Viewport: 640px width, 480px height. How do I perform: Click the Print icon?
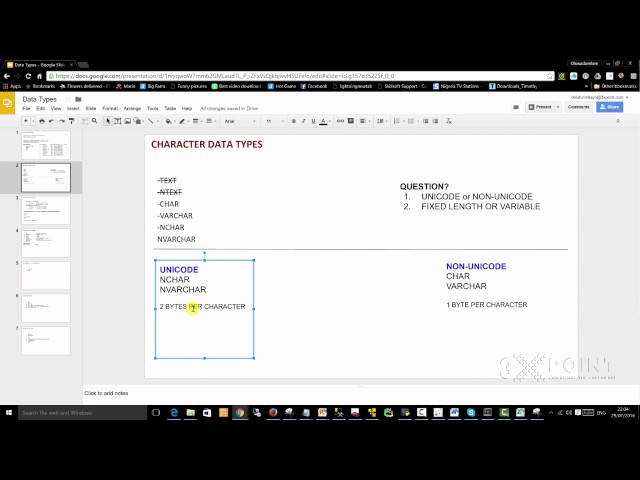point(42,121)
